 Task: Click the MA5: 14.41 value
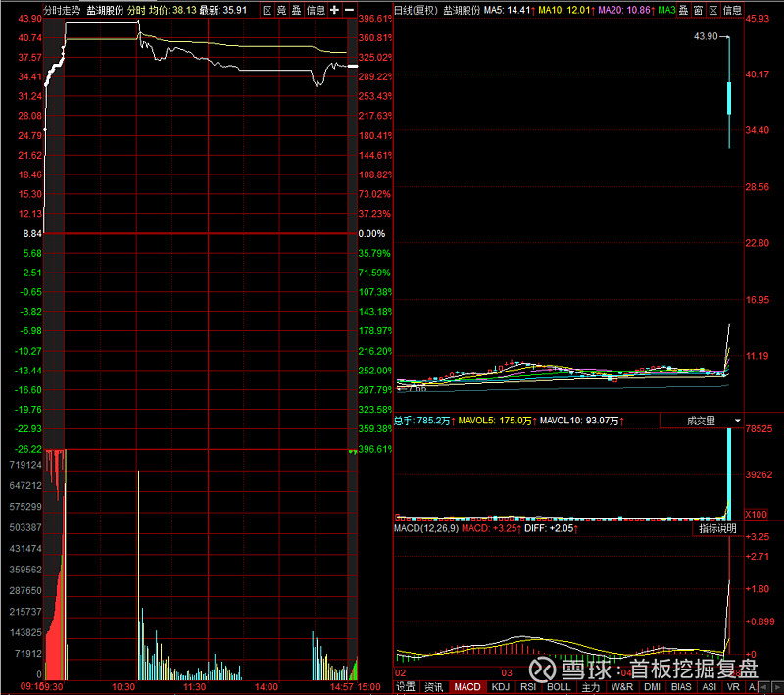[x=509, y=10]
